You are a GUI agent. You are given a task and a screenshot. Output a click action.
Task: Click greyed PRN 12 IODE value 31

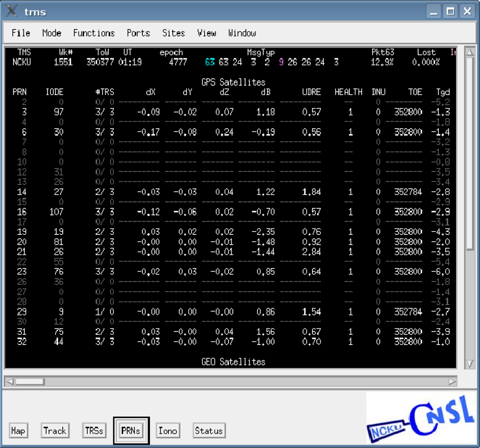click(x=59, y=172)
